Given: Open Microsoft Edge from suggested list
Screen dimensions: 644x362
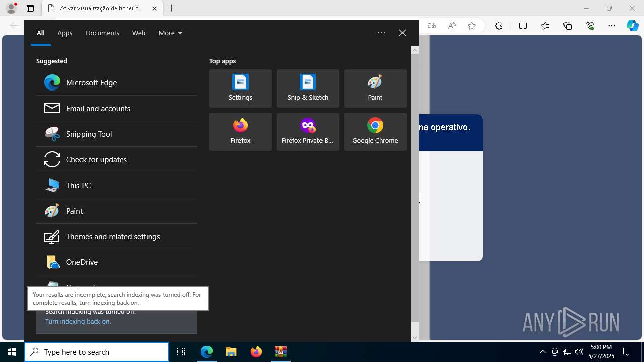Looking at the screenshot, I should click(x=117, y=82).
